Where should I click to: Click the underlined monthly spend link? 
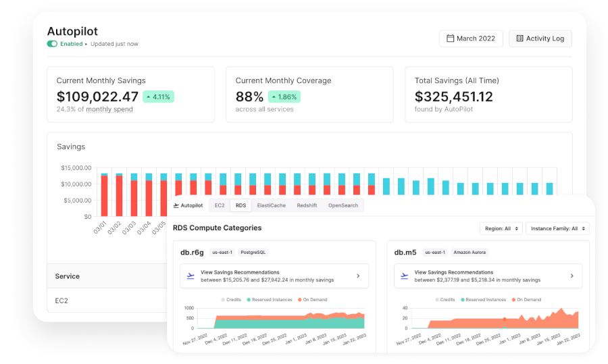[x=109, y=109]
